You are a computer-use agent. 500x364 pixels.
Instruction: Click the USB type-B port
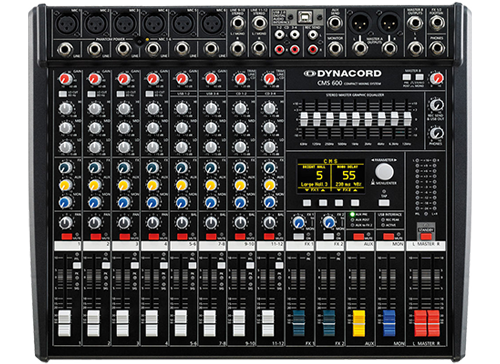(x=304, y=17)
